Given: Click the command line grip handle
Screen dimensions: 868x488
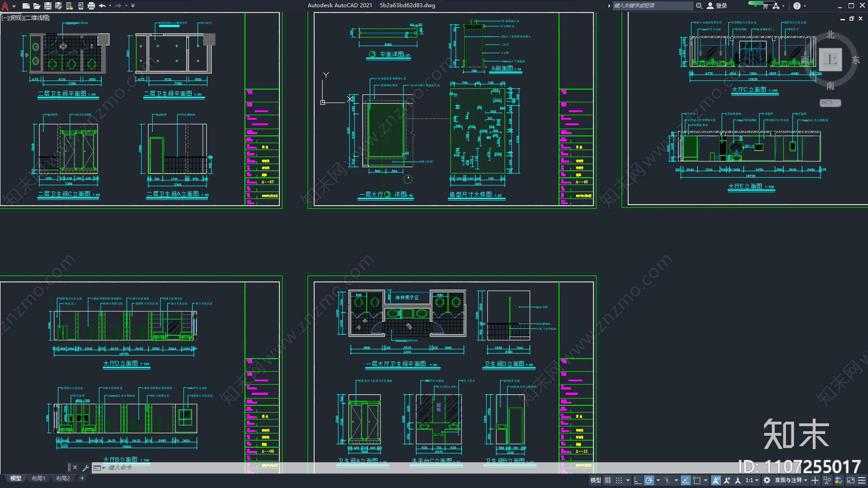Looking at the screenshot, I should 69,467.
